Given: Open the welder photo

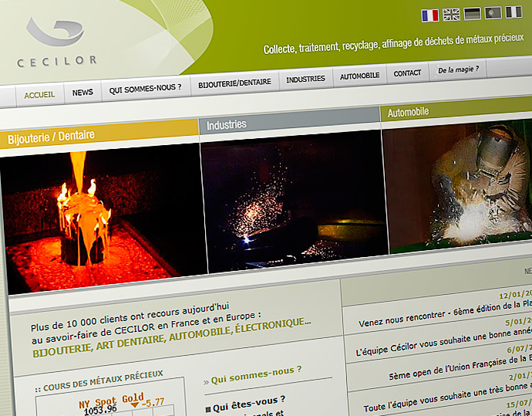Looking at the screenshot, I should point(457,185).
